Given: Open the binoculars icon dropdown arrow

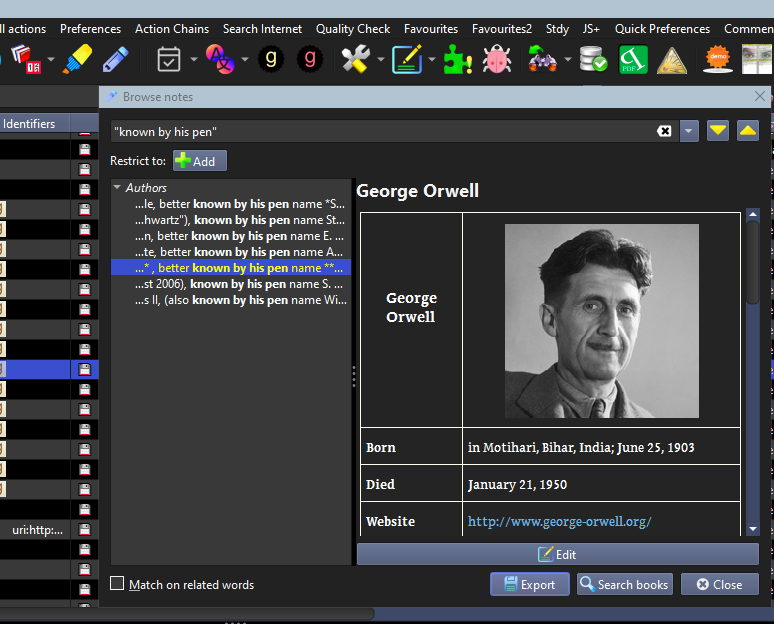Looking at the screenshot, I should pos(568,59).
